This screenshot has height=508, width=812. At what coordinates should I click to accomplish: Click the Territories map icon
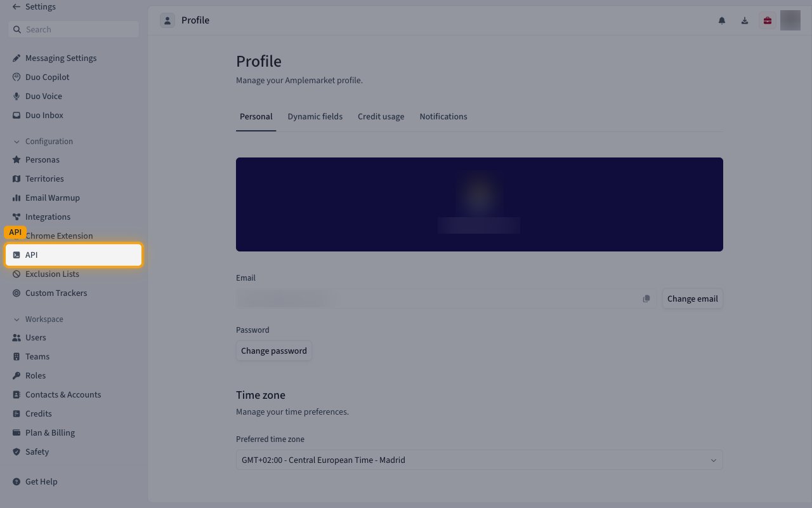[16, 178]
